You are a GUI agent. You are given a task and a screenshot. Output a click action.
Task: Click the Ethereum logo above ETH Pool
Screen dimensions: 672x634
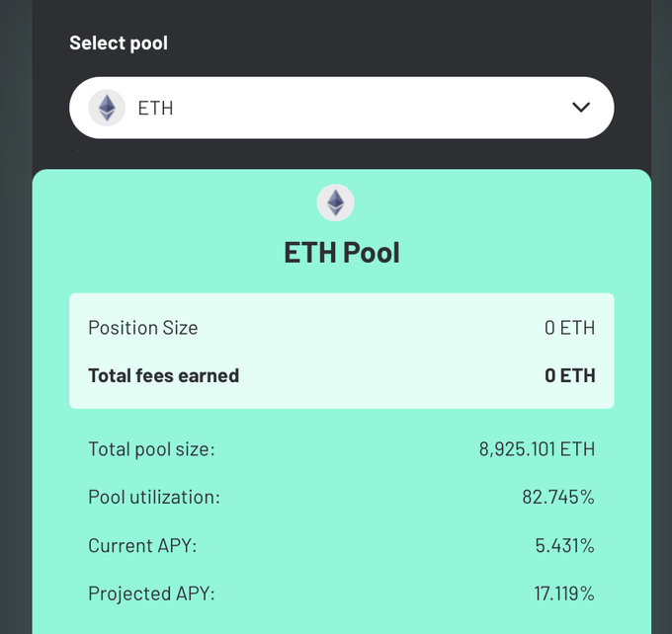click(x=336, y=202)
